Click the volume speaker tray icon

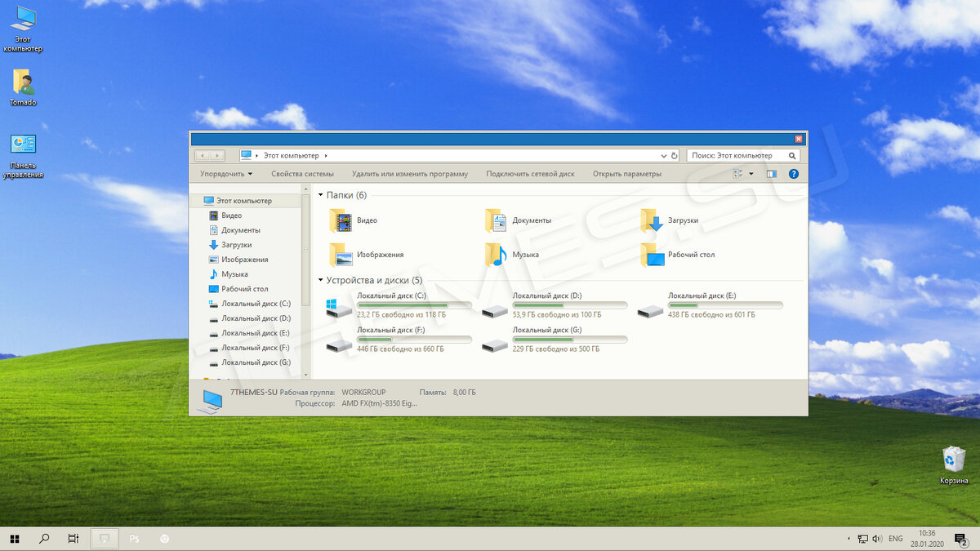(x=877, y=539)
